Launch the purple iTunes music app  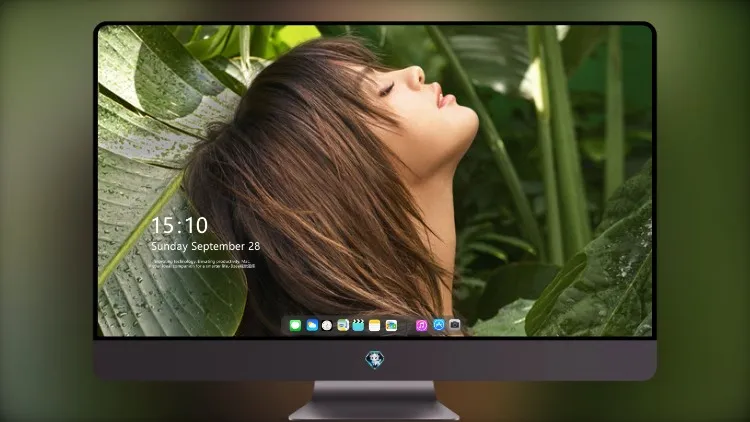421,326
